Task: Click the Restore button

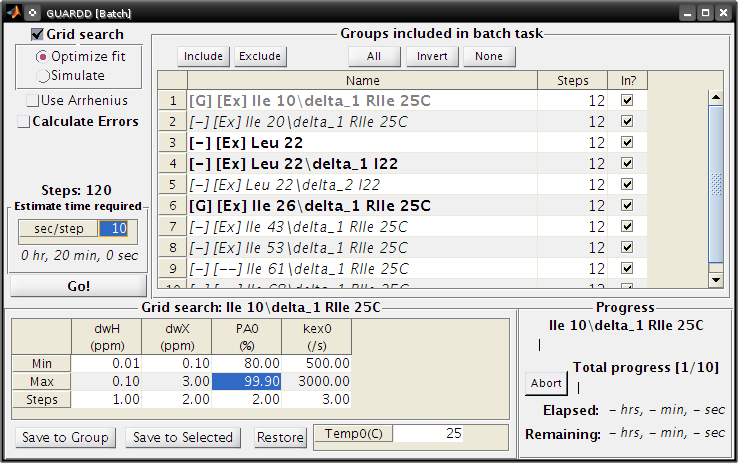Action: [281, 438]
